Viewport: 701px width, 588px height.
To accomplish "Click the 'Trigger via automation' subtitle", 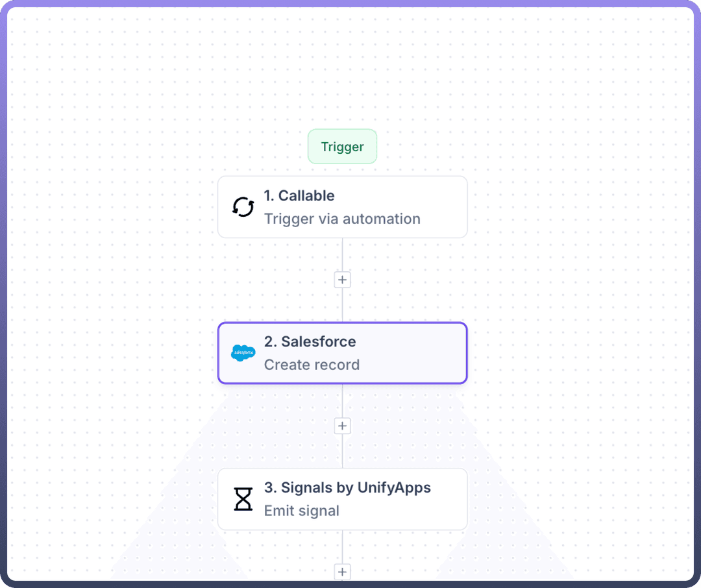I will click(342, 219).
